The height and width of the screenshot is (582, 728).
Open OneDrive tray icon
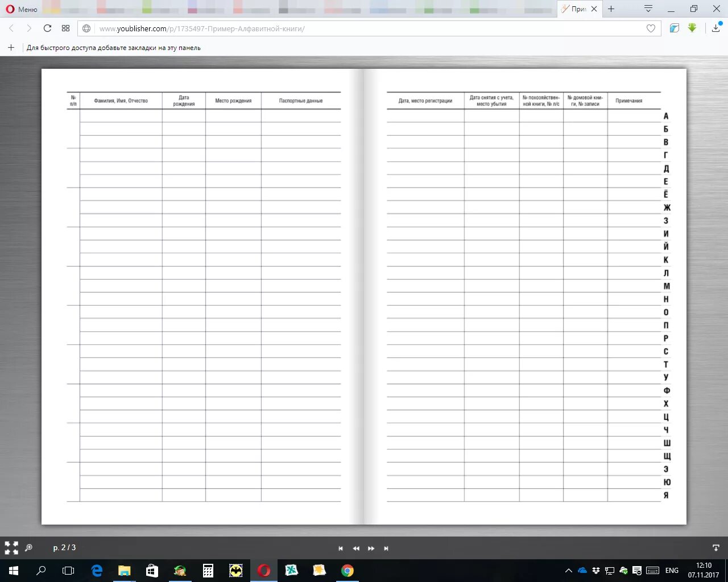pyautogui.click(x=582, y=571)
